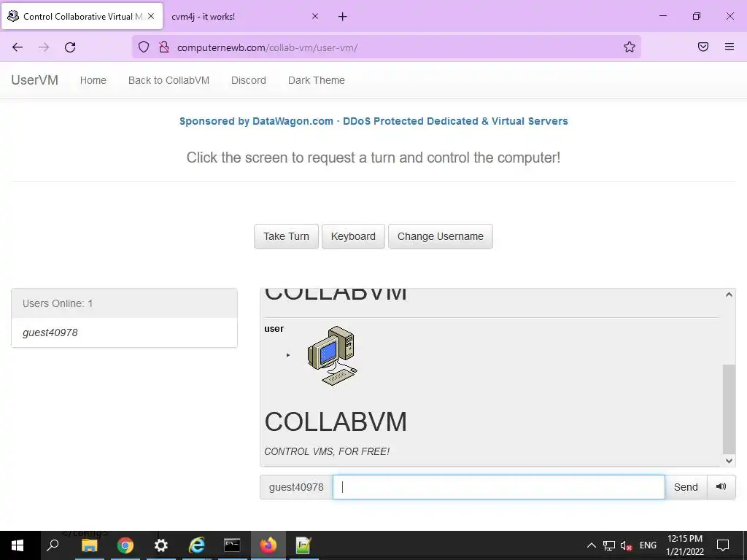Go Back to CollabVM nav link
747x560 pixels.
pyautogui.click(x=169, y=80)
